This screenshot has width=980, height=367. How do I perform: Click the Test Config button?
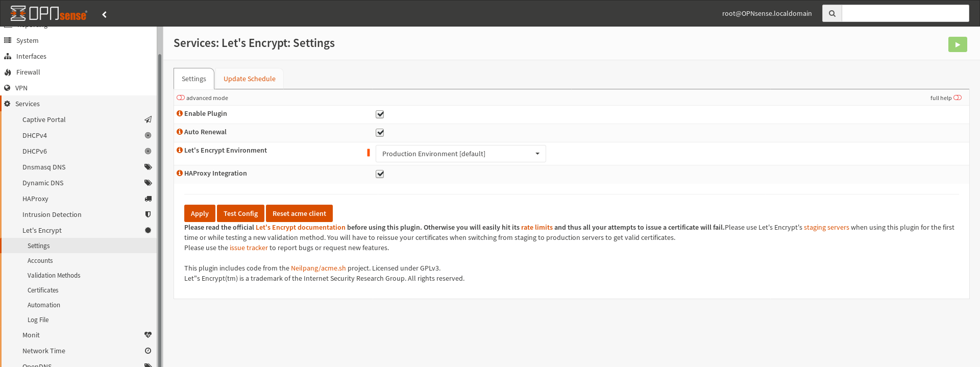click(x=240, y=213)
